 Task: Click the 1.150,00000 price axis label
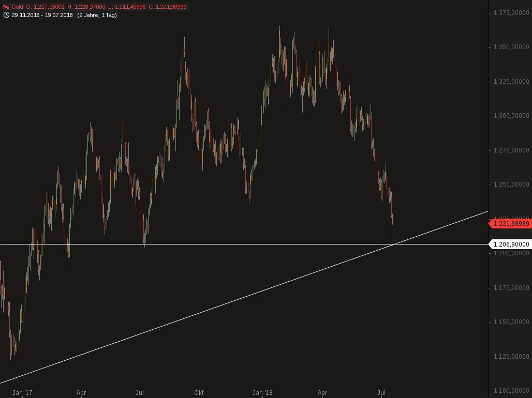[511, 322]
